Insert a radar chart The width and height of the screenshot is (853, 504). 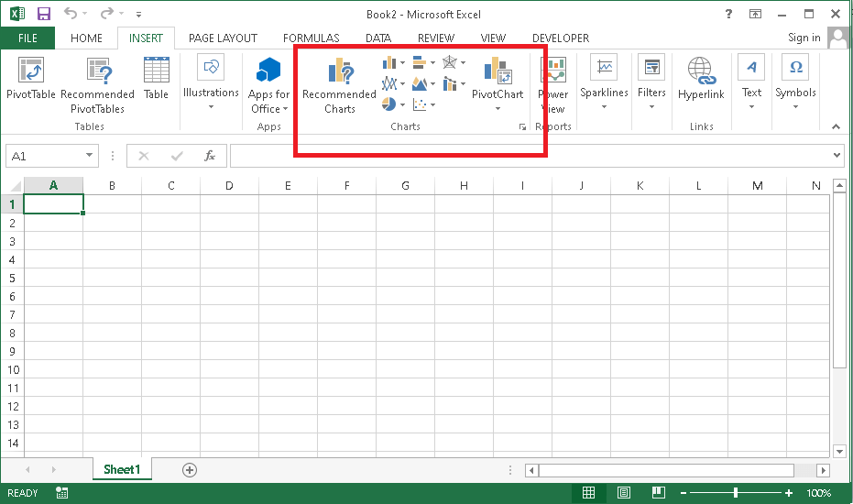pyautogui.click(x=449, y=63)
